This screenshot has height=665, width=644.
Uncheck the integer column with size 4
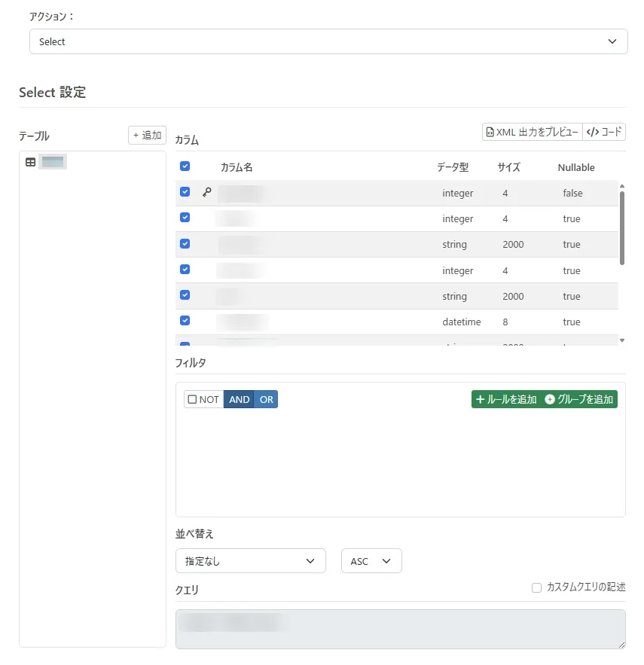(185, 217)
